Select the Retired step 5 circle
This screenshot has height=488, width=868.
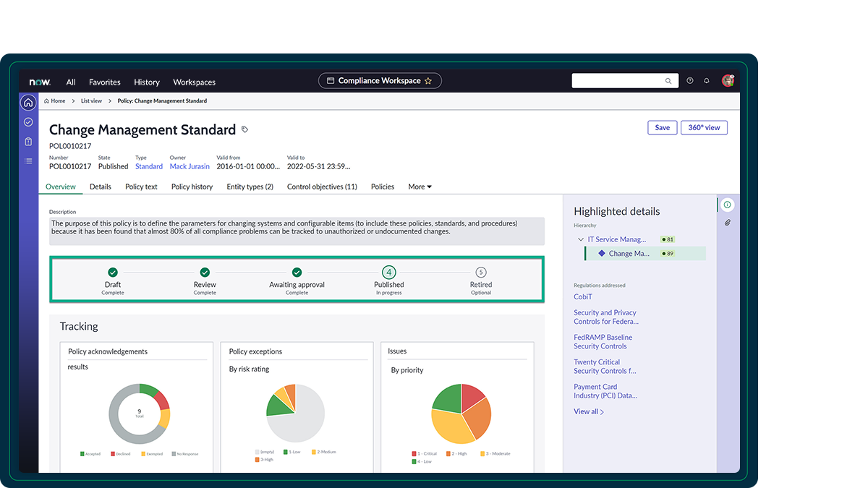pos(481,273)
